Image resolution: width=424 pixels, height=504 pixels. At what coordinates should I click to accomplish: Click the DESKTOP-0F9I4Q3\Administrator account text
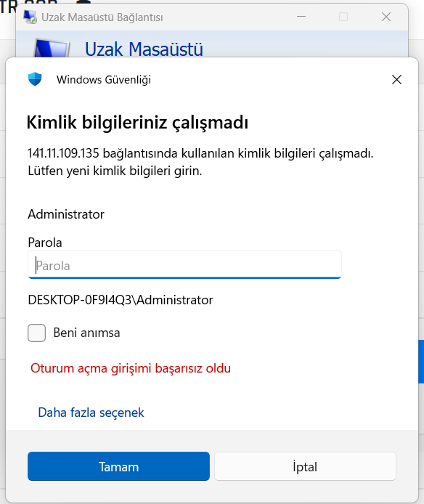121,300
